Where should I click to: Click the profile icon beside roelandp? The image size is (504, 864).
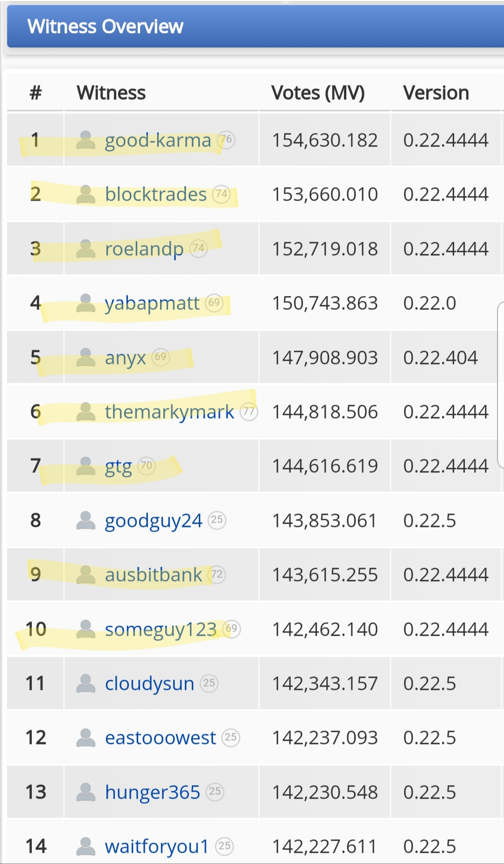coord(86,249)
